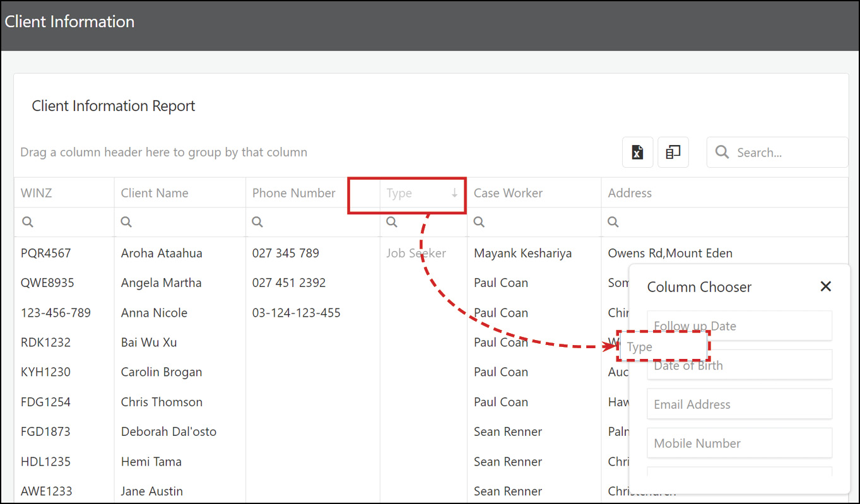Click Sean Renner in Deborah Dal'osto row
This screenshot has height=504, width=860.
(508, 431)
